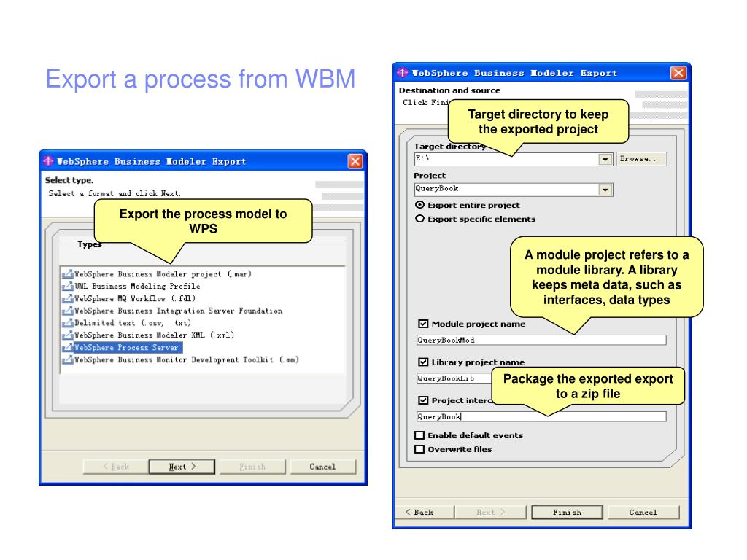Click the WebSphere Business Modeler project (.mar) icon

click(67, 274)
